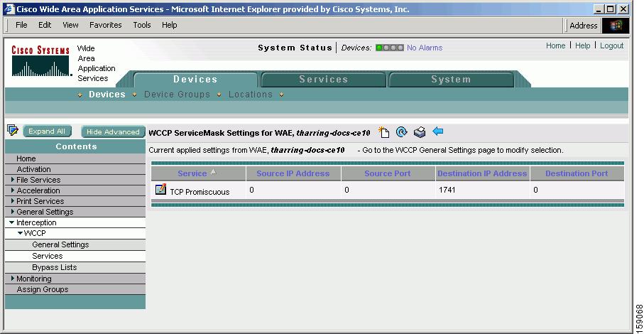Sort by Source IP Address column header
Viewport: 644px width, 334px height.
click(x=293, y=173)
